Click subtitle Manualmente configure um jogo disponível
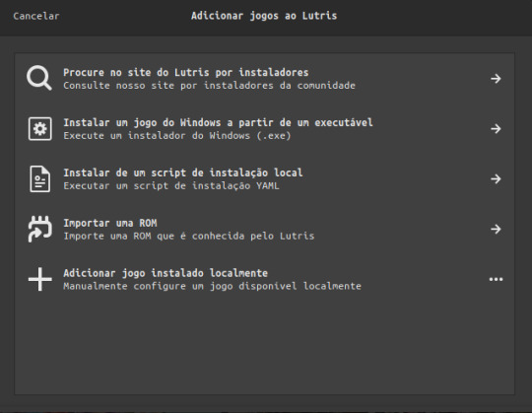The image size is (532, 413). [x=213, y=286]
